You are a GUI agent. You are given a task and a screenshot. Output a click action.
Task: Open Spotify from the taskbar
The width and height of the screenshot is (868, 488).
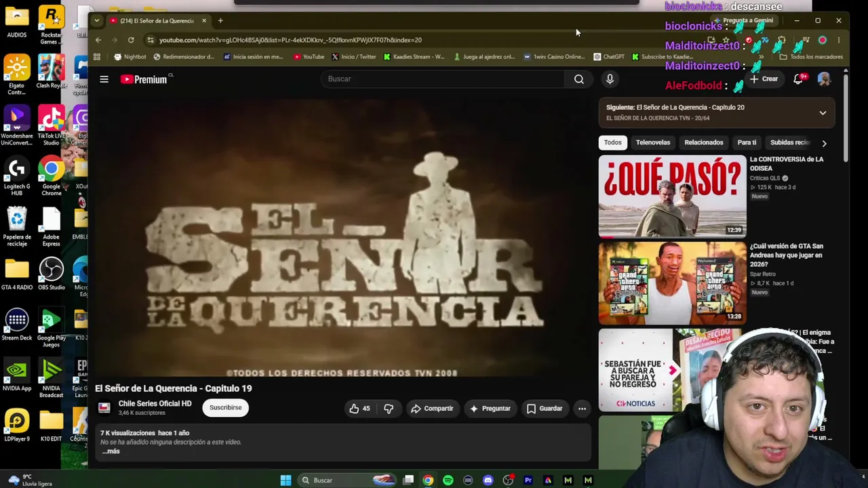[x=448, y=481]
